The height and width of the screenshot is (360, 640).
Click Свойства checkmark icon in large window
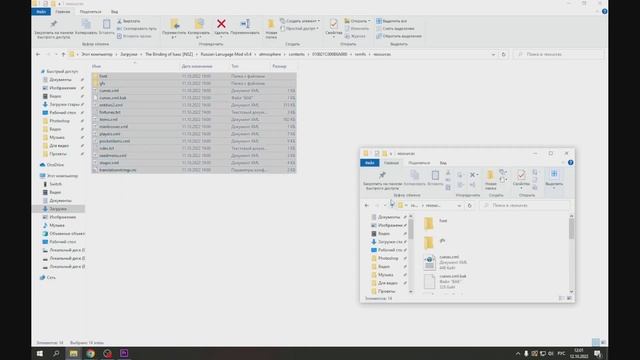[333, 24]
